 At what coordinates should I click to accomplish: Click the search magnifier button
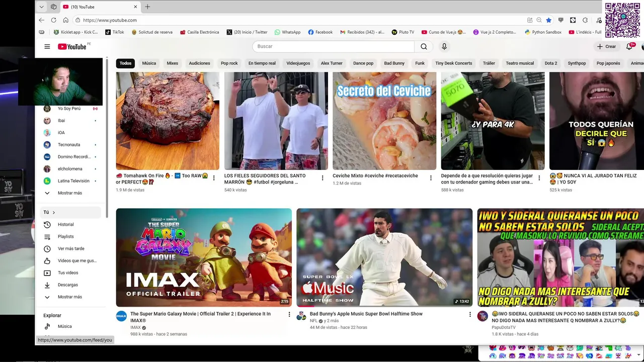[x=424, y=46]
